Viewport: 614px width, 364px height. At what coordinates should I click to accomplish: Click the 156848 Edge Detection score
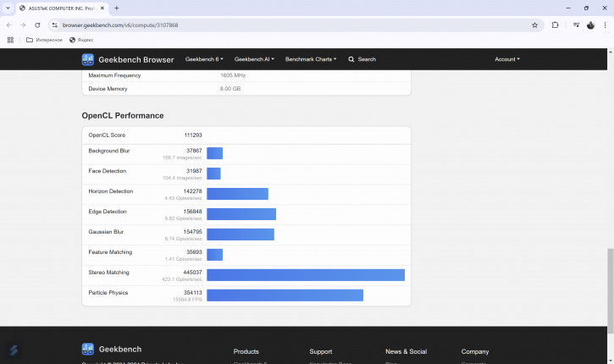[192, 212]
